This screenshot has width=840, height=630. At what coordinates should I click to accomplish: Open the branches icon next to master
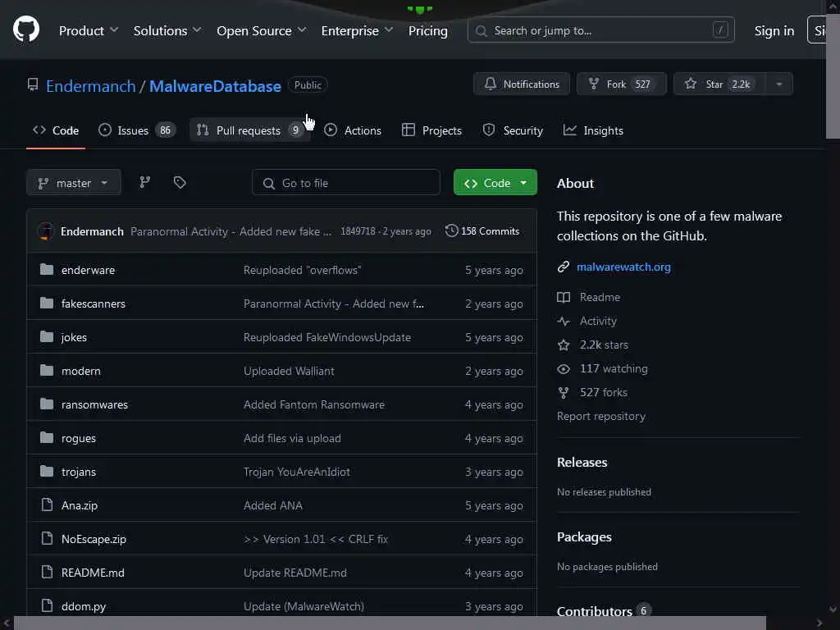click(x=144, y=182)
